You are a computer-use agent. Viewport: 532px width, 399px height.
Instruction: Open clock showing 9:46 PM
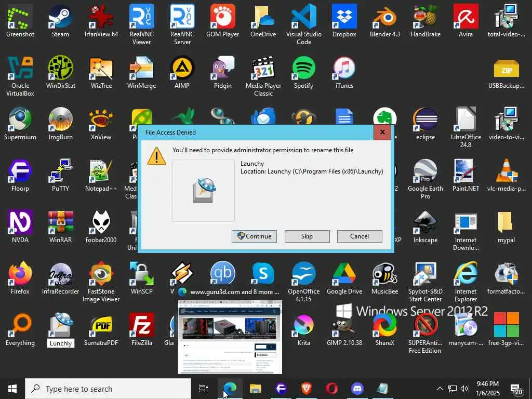[x=487, y=389]
